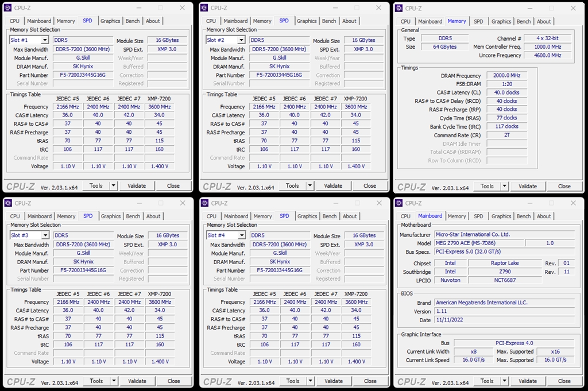Open the Slot #3 memory slot dropdown
588x391 pixels.
click(x=45, y=235)
